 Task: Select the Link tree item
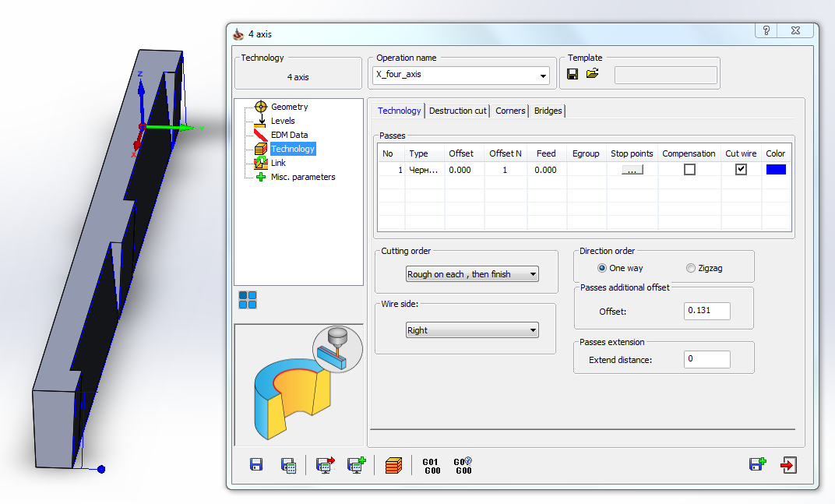278,163
